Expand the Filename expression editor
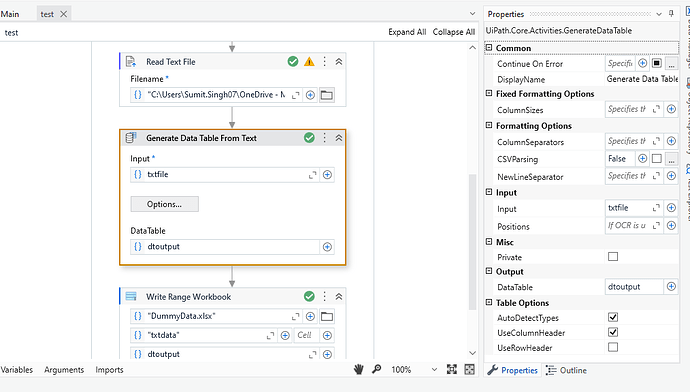Image resolution: width=690 pixels, height=392 pixels. (296, 95)
